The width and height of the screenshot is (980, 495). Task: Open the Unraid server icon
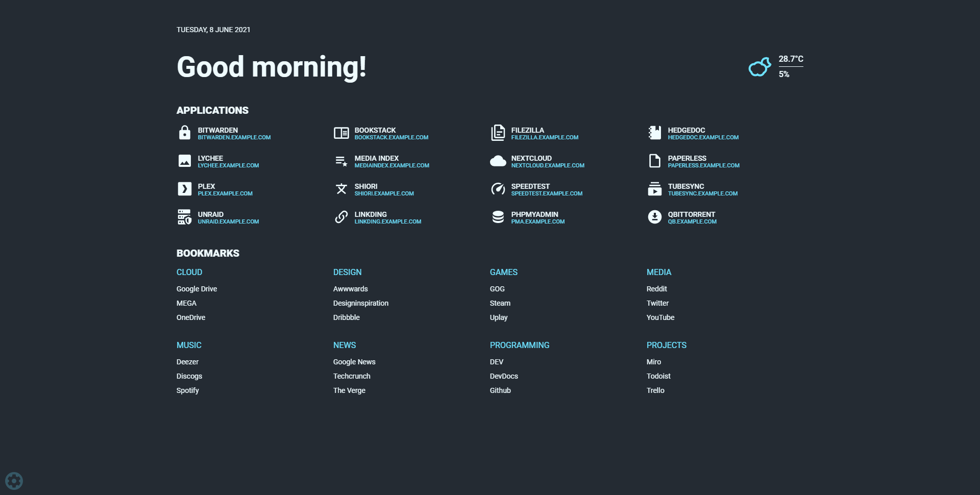[184, 217]
